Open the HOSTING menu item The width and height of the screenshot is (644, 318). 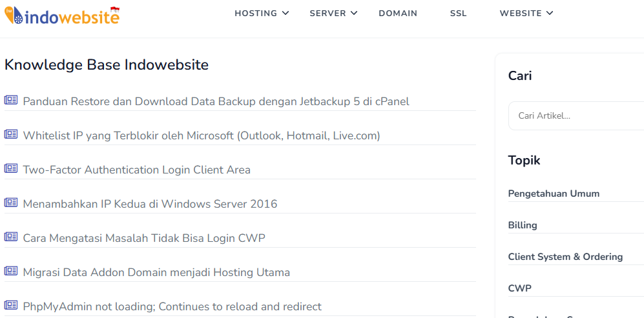point(256,13)
